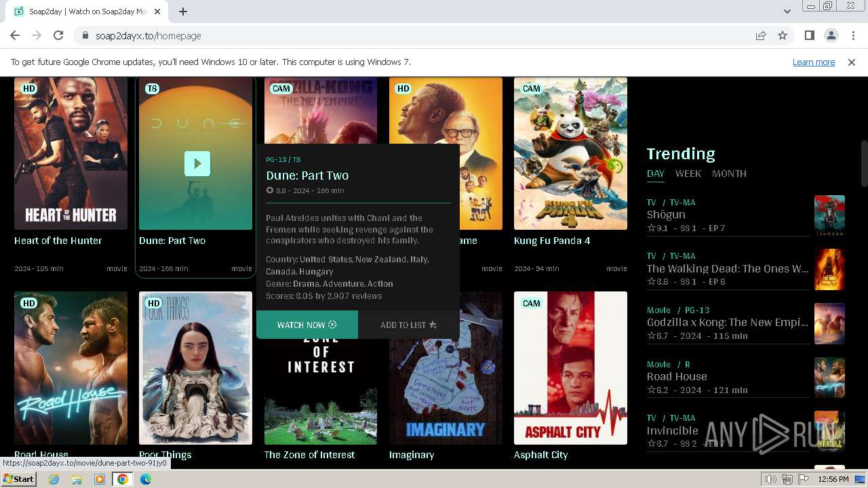This screenshot has height=488, width=868.
Task: Open the Chrome three-dot menu
Action: coord(852,35)
